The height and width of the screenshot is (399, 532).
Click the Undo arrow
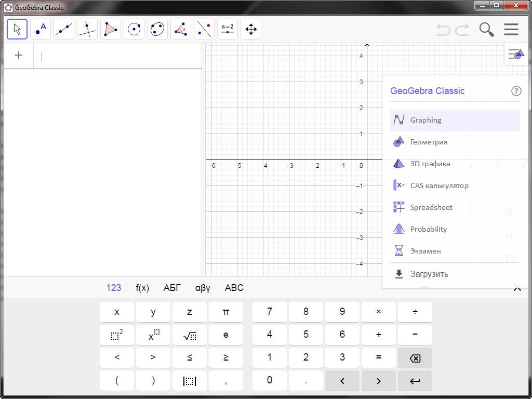pyautogui.click(x=443, y=30)
